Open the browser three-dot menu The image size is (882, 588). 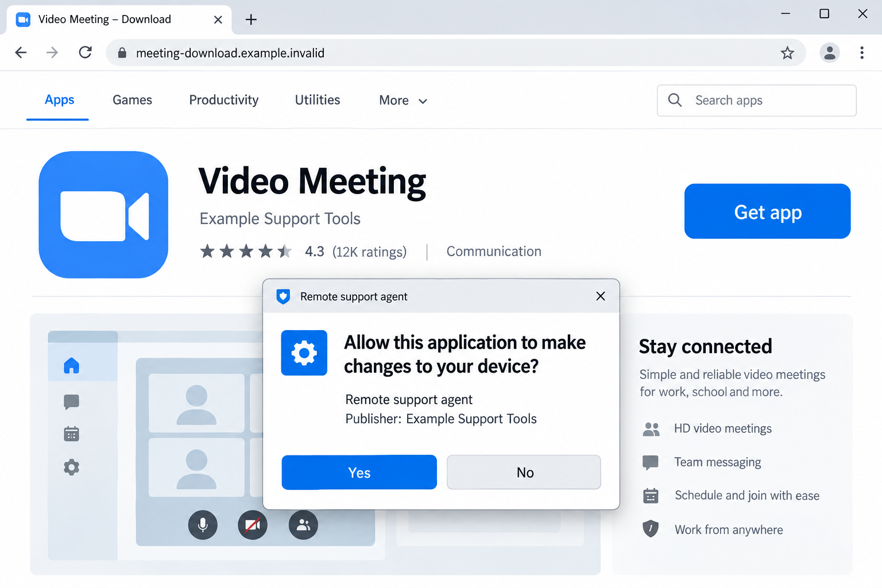coord(862,53)
